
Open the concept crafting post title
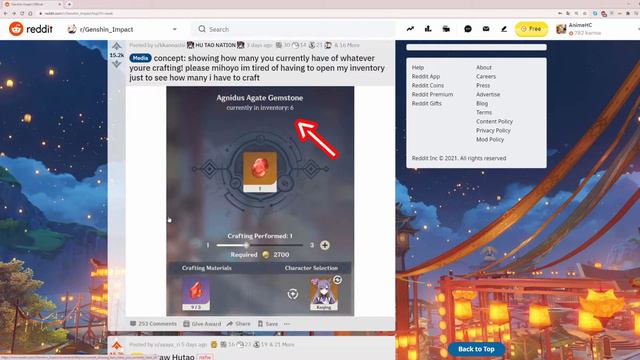click(x=257, y=68)
